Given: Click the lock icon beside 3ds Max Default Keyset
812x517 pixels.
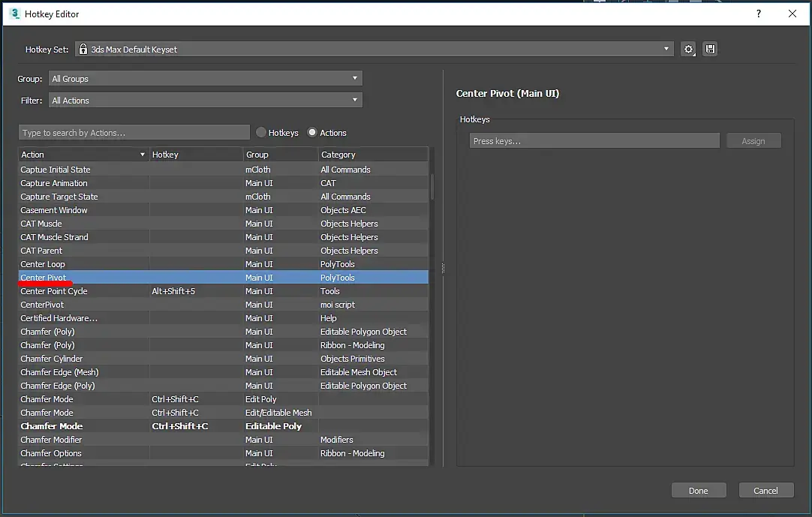Looking at the screenshot, I should pos(83,50).
